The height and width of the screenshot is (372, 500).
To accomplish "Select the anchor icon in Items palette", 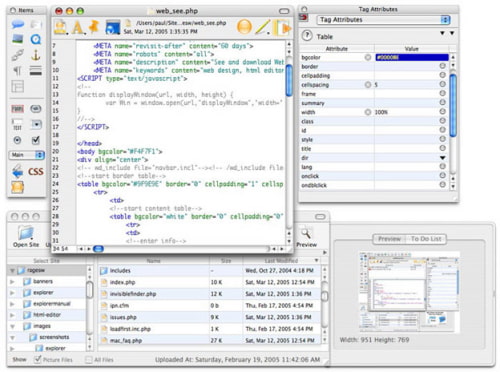I will 36,55.
